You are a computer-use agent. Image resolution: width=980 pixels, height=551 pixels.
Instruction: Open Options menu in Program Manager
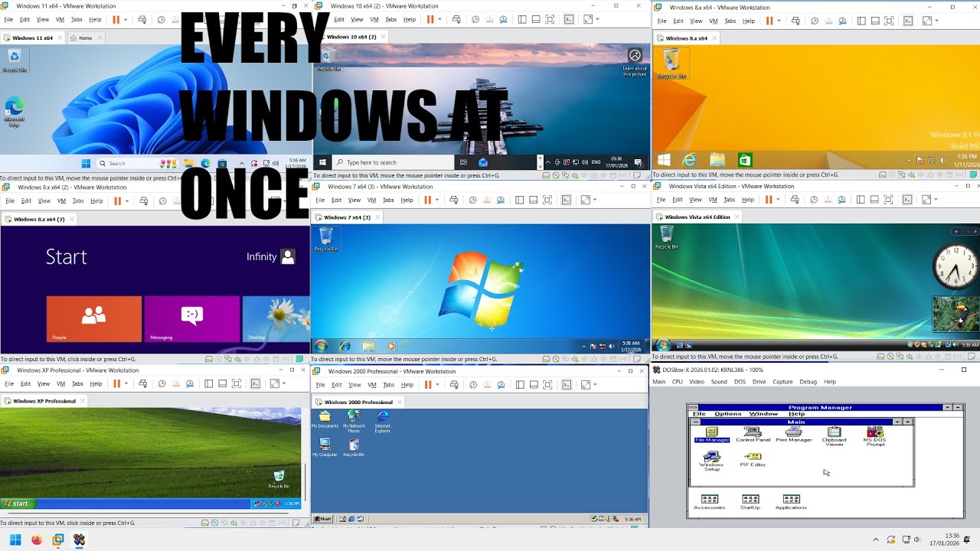(x=728, y=414)
